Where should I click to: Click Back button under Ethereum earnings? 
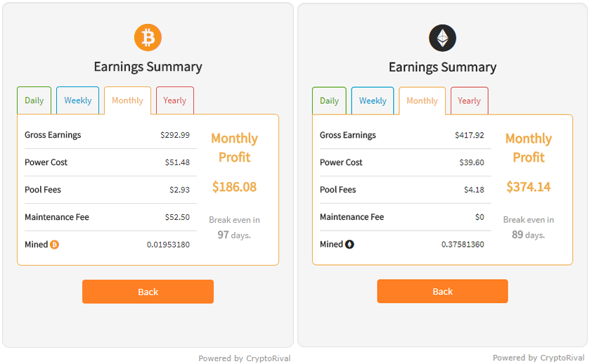click(x=442, y=291)
